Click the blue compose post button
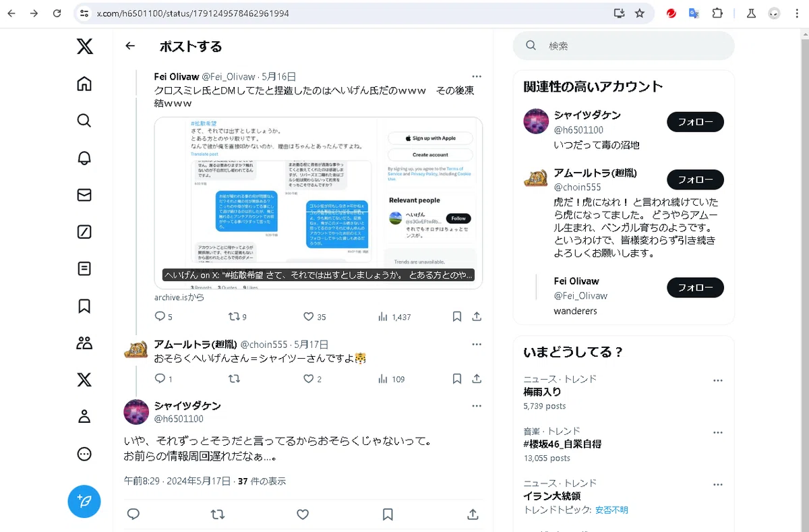 (84, 502)
